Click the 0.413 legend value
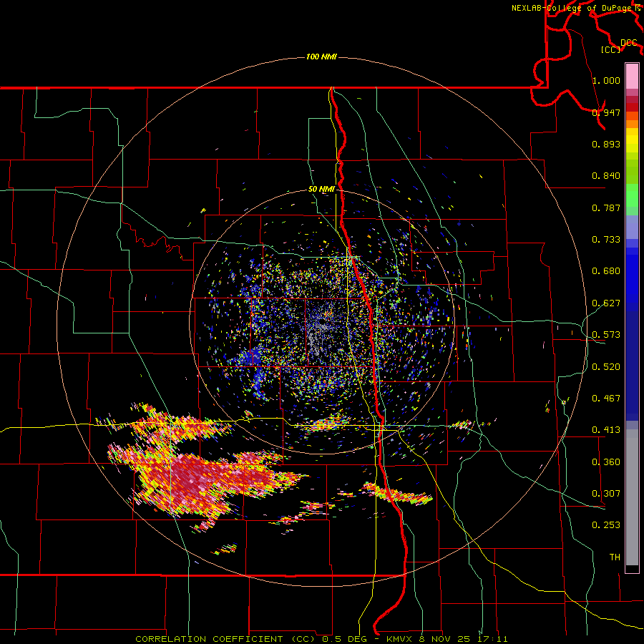 click(606, 430)
